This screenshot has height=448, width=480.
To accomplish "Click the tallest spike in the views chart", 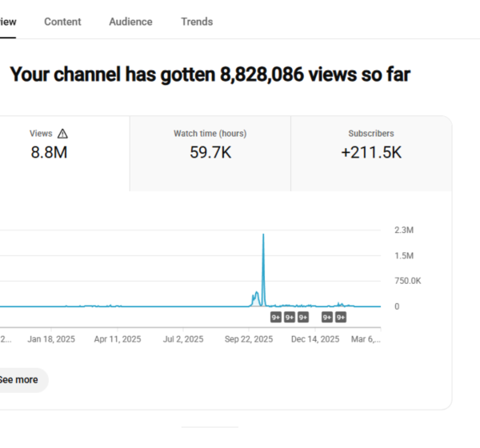I will (263, 240).
